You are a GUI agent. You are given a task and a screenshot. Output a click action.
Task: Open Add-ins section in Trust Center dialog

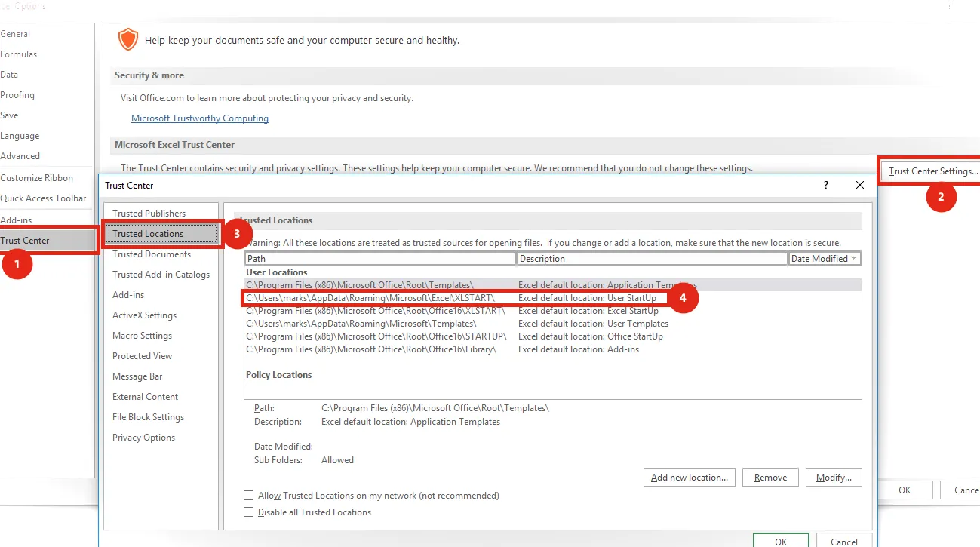click(x=128, y=295)
